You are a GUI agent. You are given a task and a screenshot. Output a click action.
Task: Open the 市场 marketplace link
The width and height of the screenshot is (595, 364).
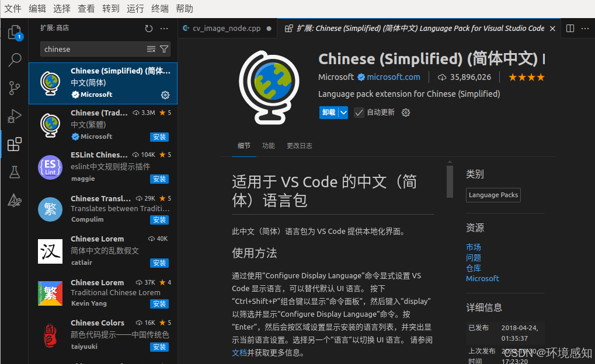point(473,247)
